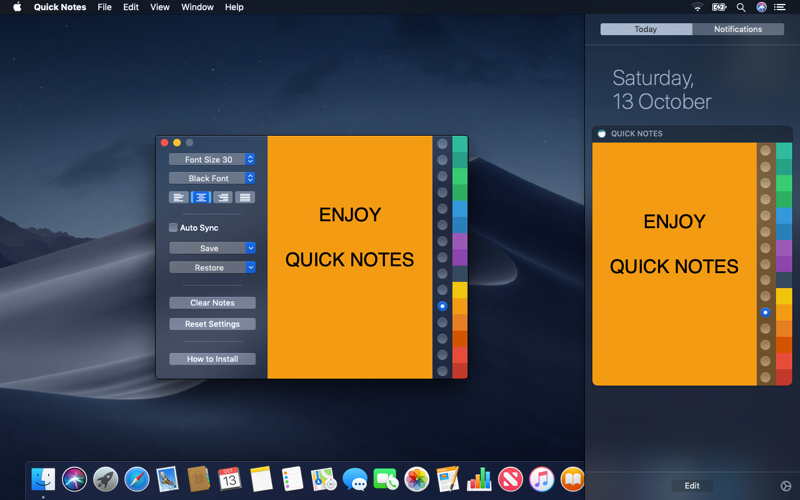This screenshot has height=500, width=800.
Task: Pick dark slate swatch in main window
Action: point(460,273)
